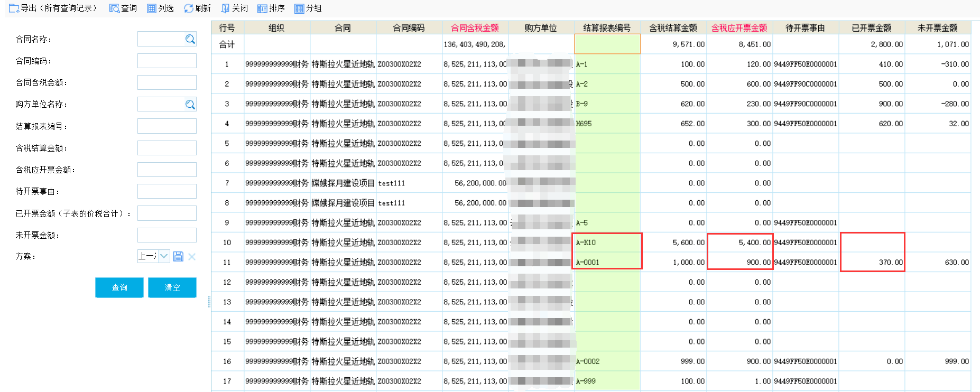980x392 pixels.
Task: Click the 9,571.00 total settlement cell
Action: (673, 44)
